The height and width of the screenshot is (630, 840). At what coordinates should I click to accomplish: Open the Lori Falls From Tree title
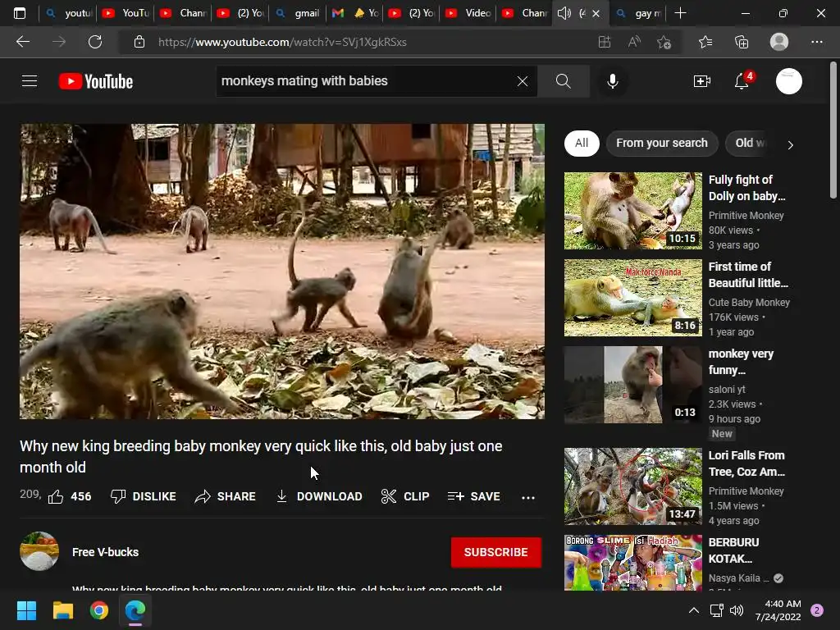click(746, 463)
